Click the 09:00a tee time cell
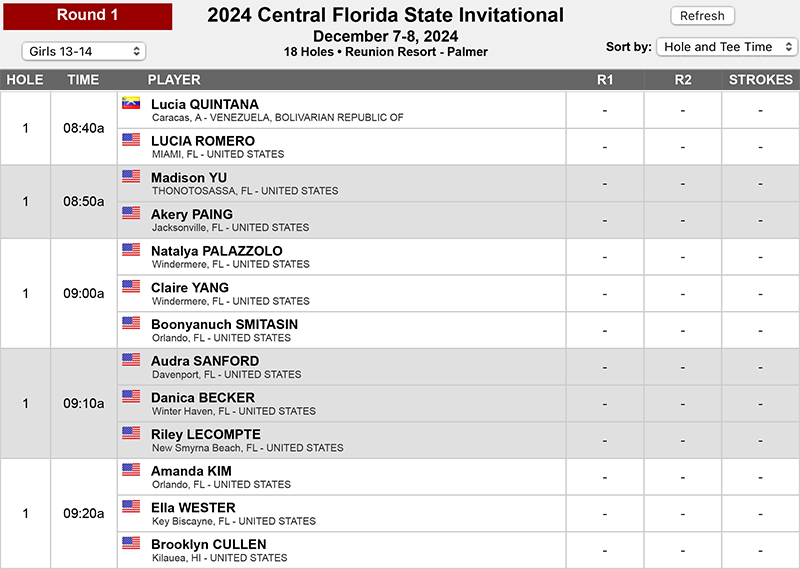Image resolution: width=800 pixels, height=569 pixels. click(x=84, y=293)
